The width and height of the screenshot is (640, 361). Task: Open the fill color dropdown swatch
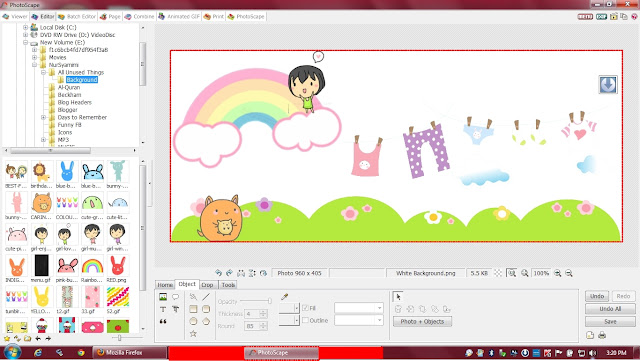[x=289, y=308]
